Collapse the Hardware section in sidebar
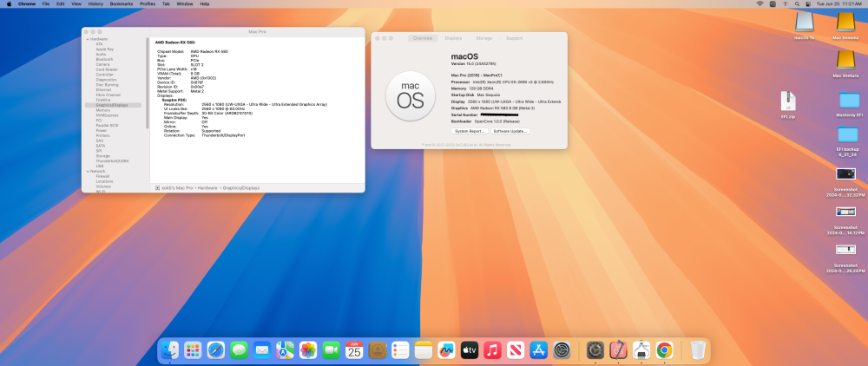This screenshot has height=366, width=868. pyautogui.click(x=88, y=39)
